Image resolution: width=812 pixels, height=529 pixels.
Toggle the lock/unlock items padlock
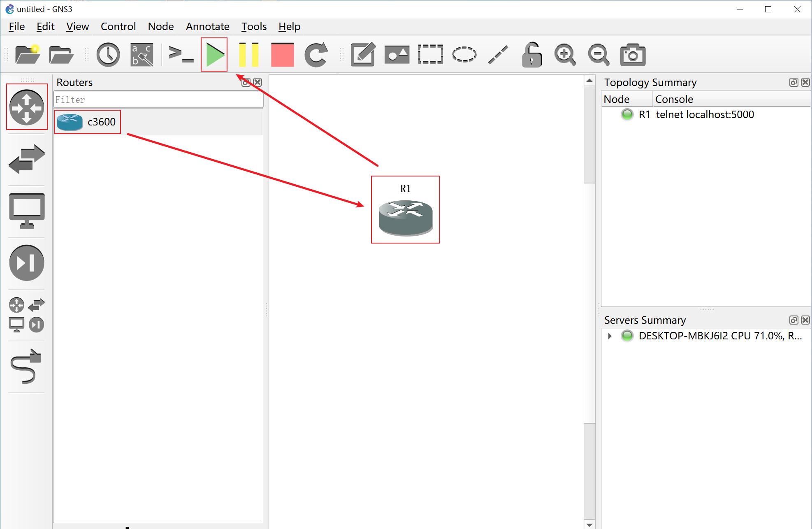[531, 55]
